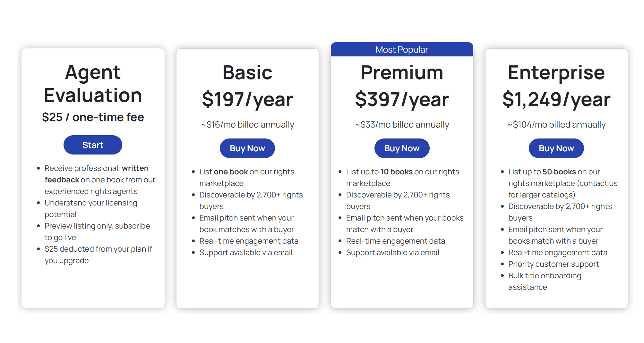Image resolution: width=644 pixels, height=343 pixels.
Task: Click the ~$104/mo billed annually note
Action: pyautogui.click(x=556, y=125)
